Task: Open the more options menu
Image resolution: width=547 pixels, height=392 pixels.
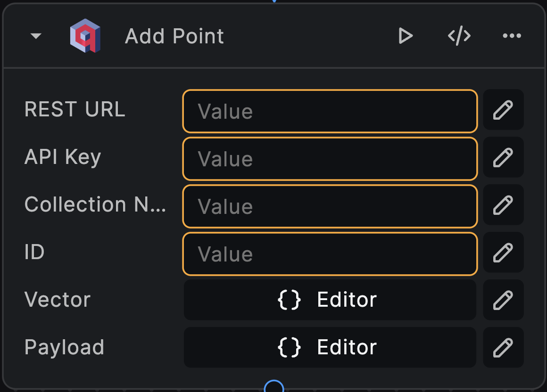Action: pos(512,35)
